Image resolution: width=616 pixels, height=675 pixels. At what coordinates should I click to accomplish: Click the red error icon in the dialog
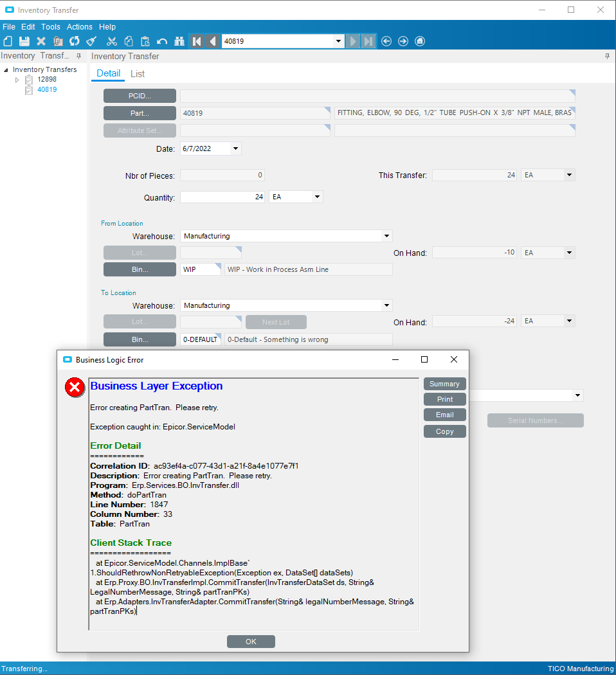pos(75,388)
